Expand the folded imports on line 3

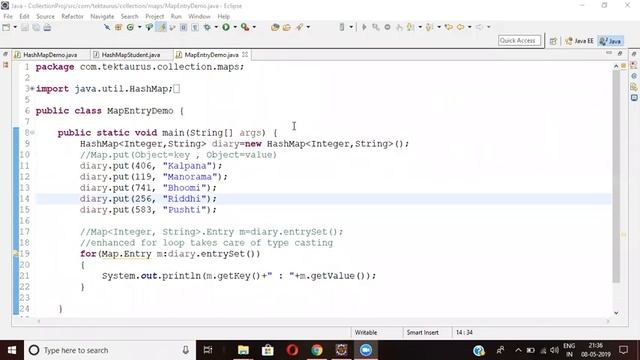32,89
